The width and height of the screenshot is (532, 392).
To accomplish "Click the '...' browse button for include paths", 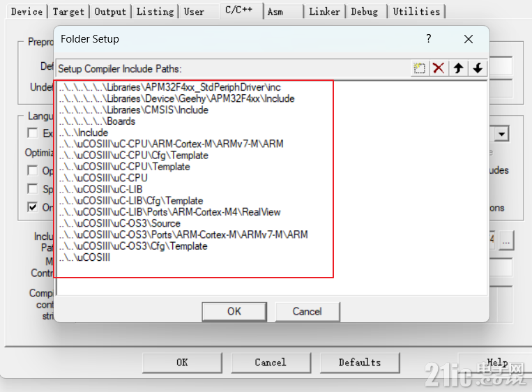I will click(x=506, y=241).
